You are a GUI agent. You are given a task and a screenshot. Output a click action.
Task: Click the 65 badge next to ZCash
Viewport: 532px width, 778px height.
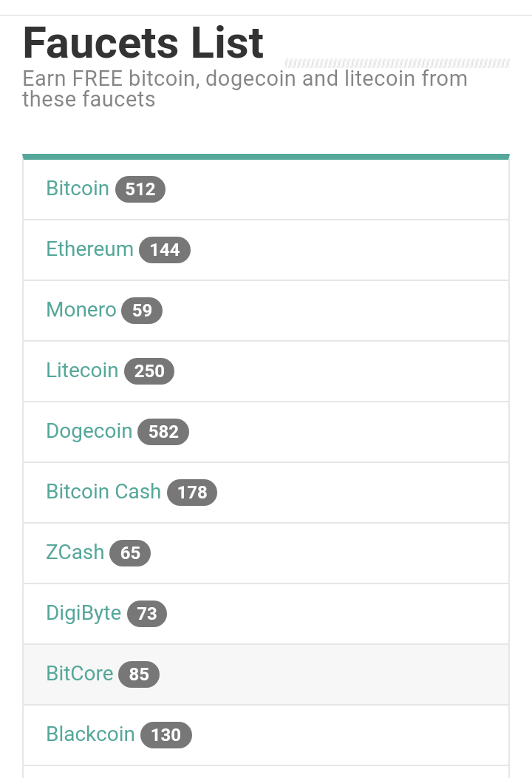point(130,553)
